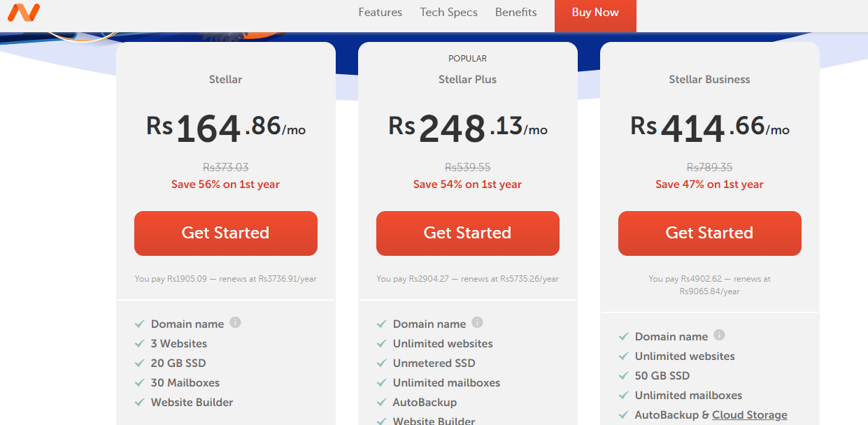Click checkmark icon next to Unmetered SSD
Image resolution: width=868 pixels, height=425 pixels.
point(382,363)
